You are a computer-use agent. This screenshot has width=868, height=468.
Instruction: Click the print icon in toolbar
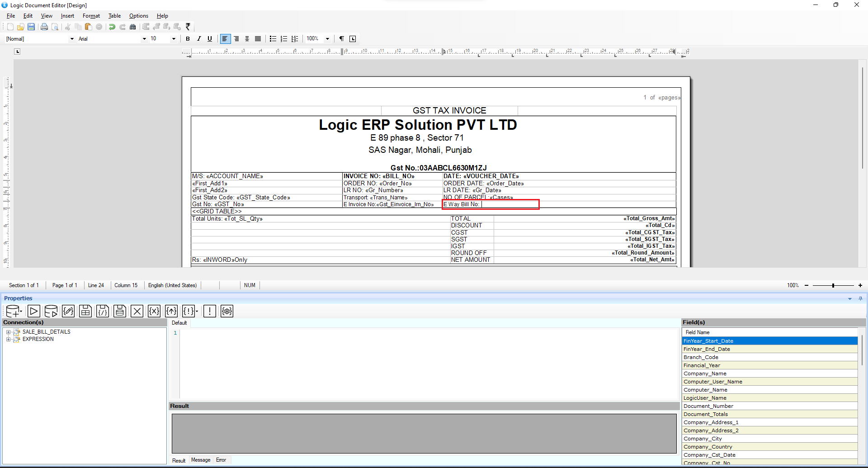coord(44,27)
